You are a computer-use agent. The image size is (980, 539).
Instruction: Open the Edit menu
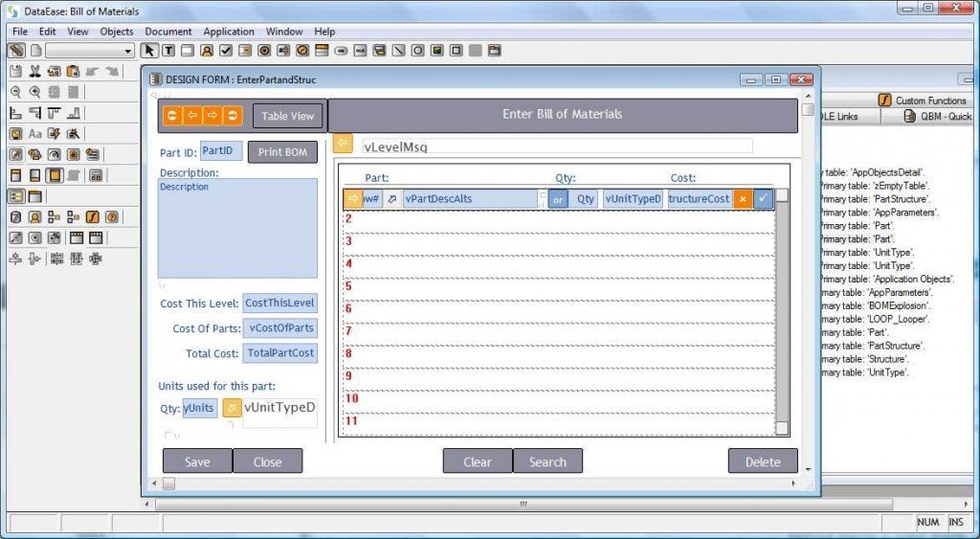click(x=48, y=32)
